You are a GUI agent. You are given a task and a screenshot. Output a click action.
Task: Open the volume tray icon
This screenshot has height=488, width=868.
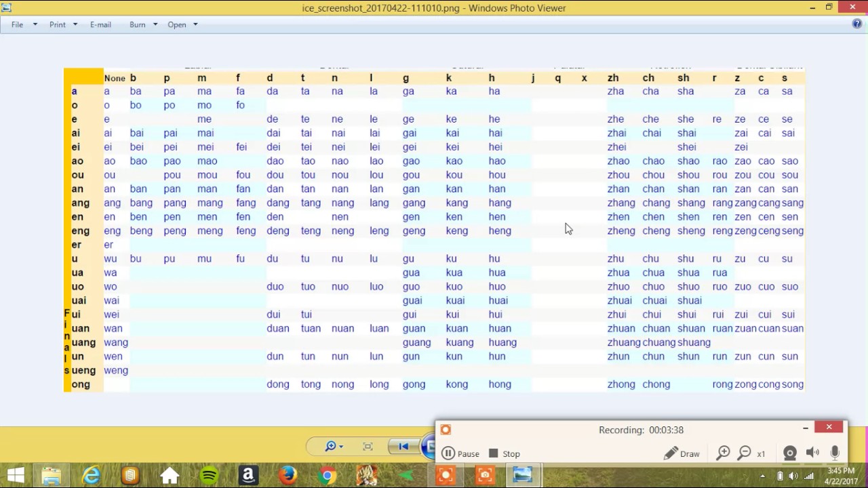point(794,476)
